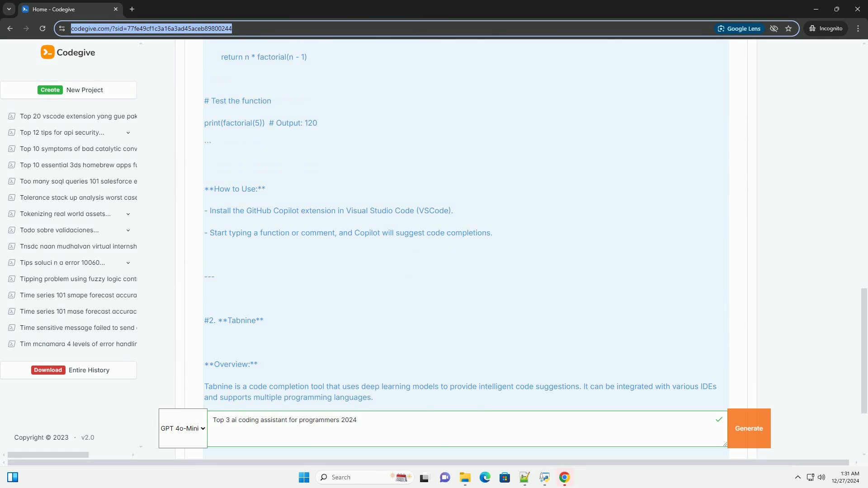Expand Tokenizing real world assets chevron
Viewport: 868px width, 488px height.
(x=128, y=214)
